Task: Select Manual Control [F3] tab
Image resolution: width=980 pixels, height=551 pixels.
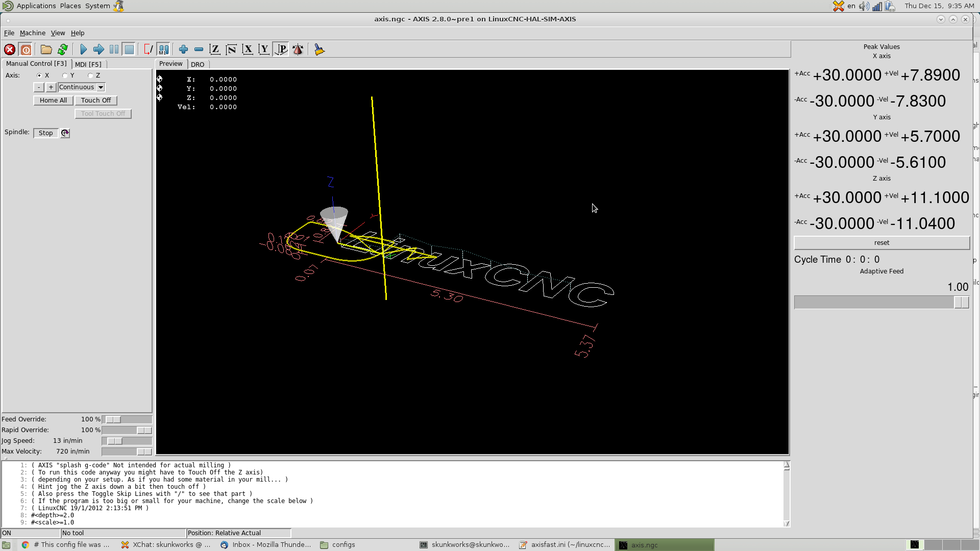Action: pyautogui.click(x=36, y=64)
